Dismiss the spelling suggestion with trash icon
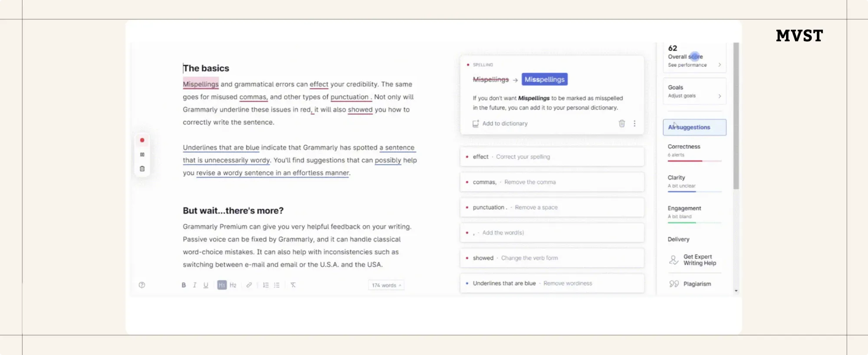 621,124
